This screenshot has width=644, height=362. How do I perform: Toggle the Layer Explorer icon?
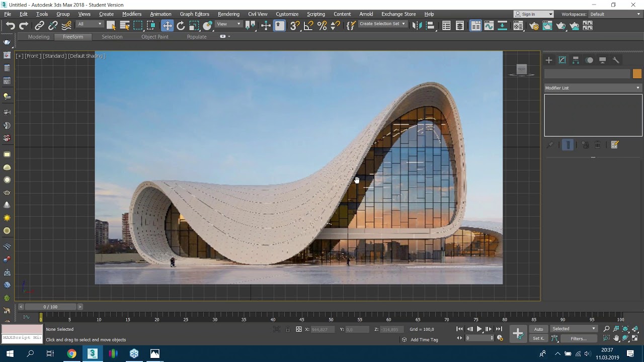point(460,26)
